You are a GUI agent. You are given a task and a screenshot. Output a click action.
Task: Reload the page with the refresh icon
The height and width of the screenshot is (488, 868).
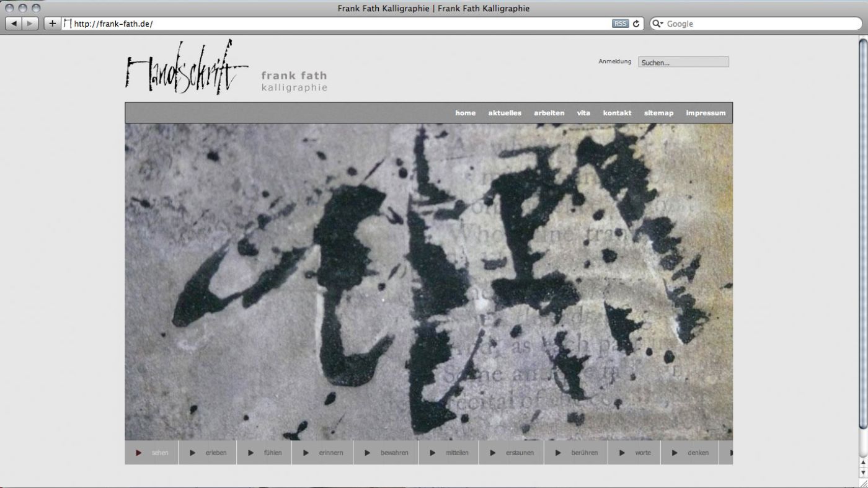point(636,24)
